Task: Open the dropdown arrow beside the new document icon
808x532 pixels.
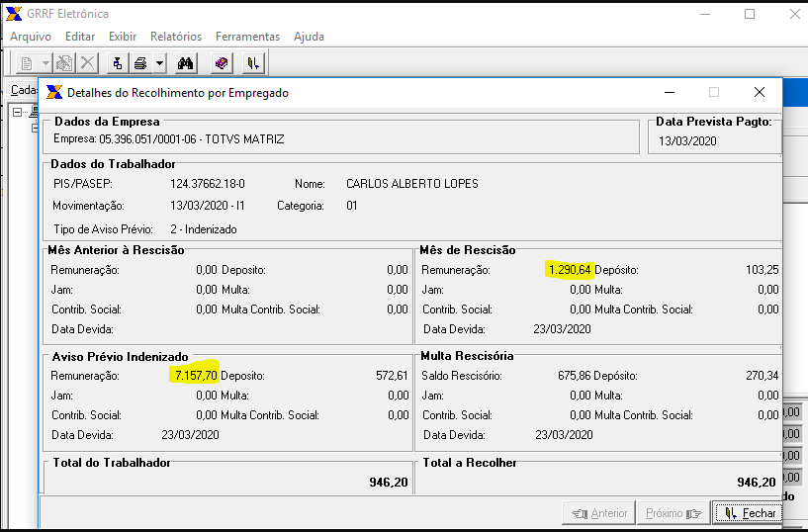Action: (45, 63)
